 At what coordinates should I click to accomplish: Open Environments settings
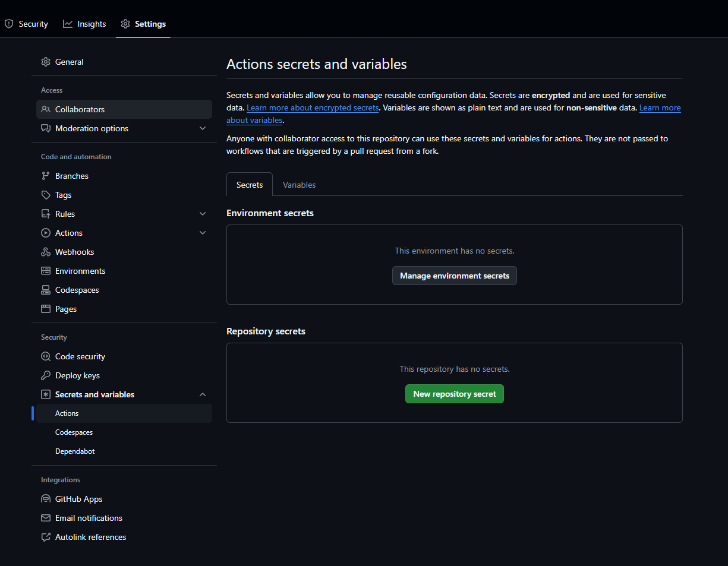[124, 271]
